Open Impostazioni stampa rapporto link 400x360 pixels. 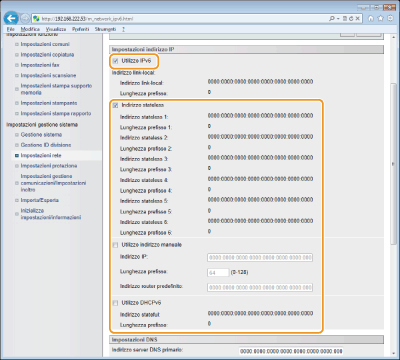pyautogui.click(x=56, y=114)
